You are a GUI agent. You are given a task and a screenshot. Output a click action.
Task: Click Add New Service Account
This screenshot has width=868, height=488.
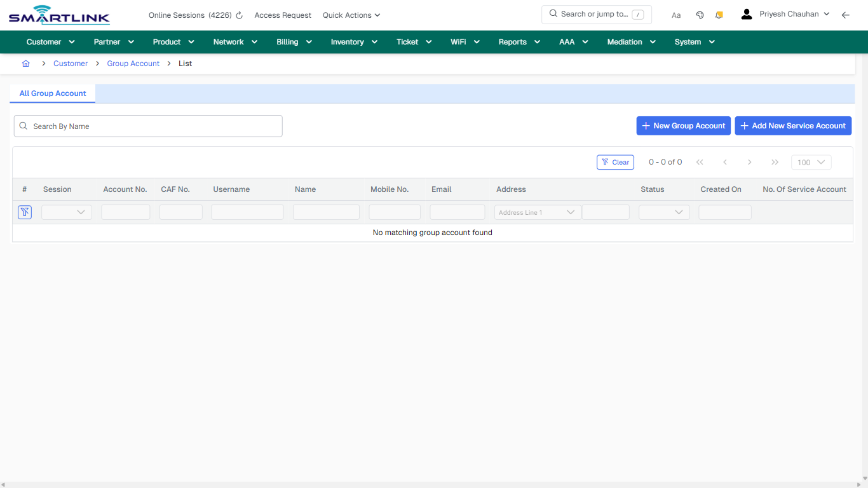click(793, 126)
